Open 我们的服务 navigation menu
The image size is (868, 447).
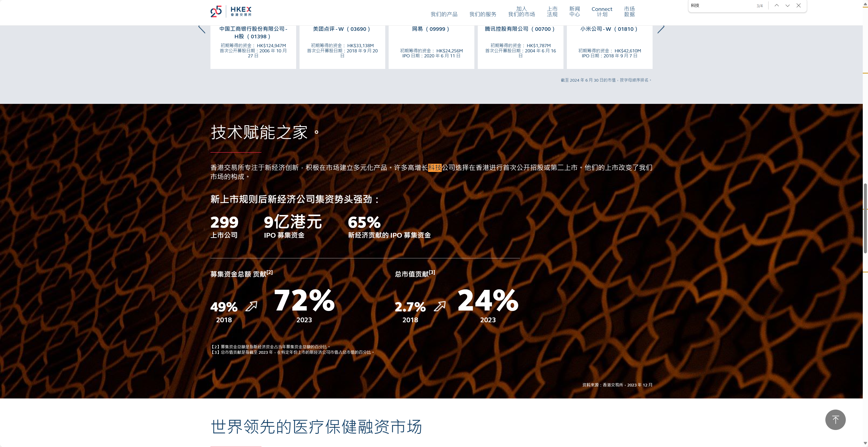(483, 14)
